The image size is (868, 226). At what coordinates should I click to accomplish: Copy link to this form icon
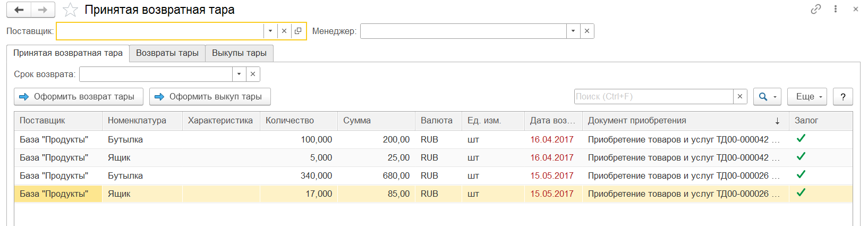coord(815,9)
